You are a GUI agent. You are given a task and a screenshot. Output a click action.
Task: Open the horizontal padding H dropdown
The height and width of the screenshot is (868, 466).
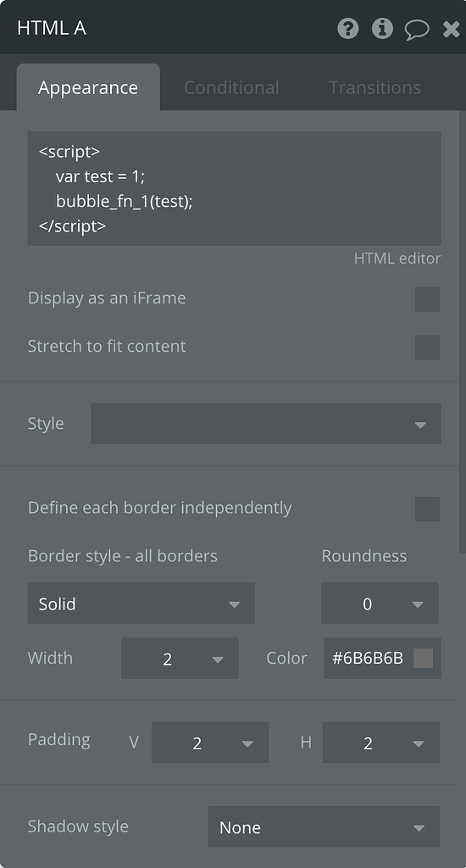tap(381, 743)
